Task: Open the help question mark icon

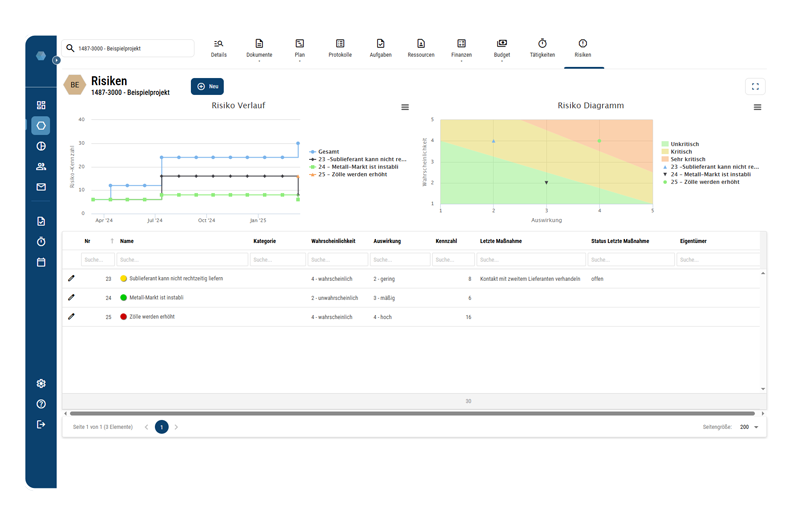Action: [x=41, y=404]
